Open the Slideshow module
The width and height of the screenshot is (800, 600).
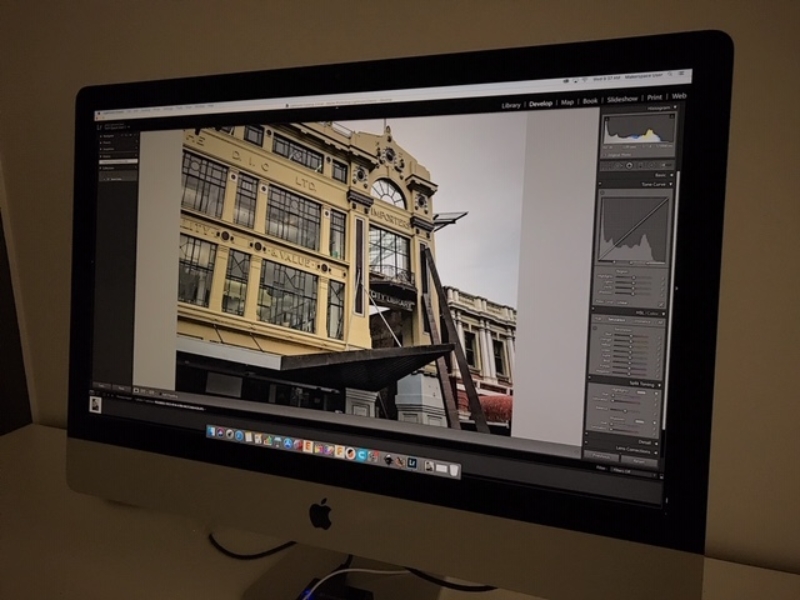pos(622,100)
